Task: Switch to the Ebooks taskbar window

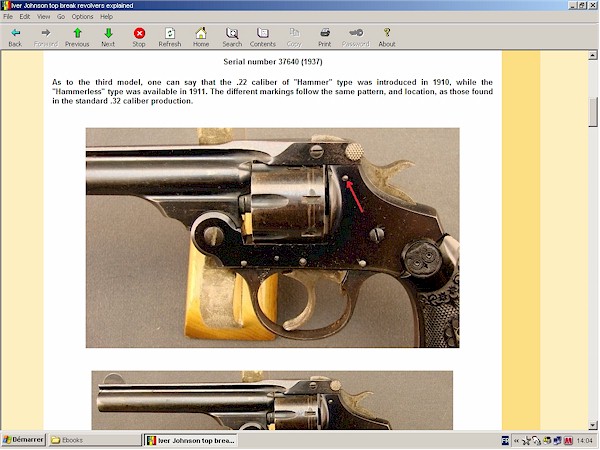Action: (95, 440)
